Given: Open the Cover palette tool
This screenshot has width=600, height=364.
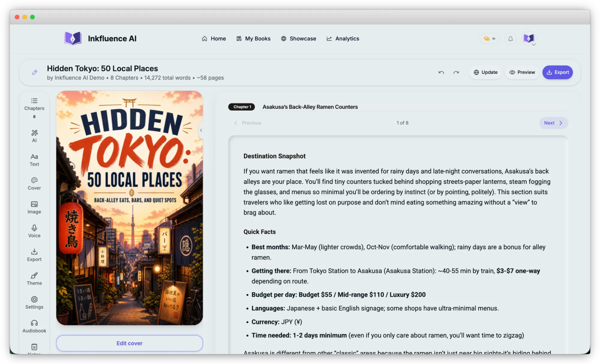Looking at the screenshot, I should click(x=34, y=184).
